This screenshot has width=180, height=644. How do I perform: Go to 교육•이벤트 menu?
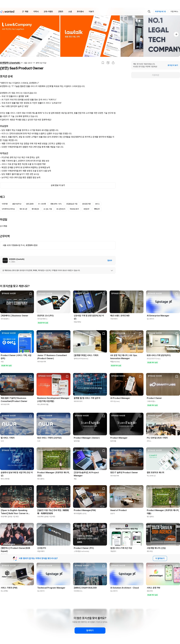[x=48, y=12]
